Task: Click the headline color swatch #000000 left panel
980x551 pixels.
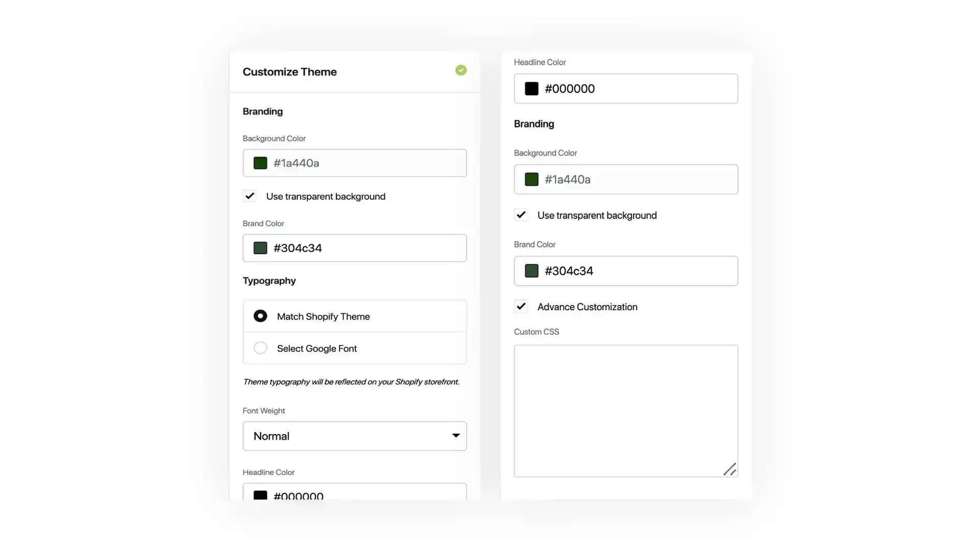Action: pos(260,496)
